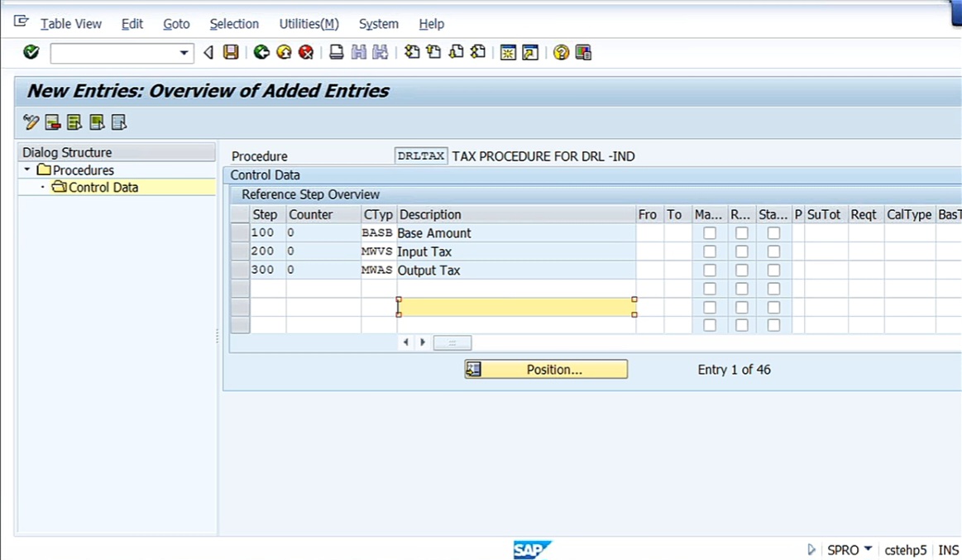
Task: Go to Previous Page icon
Action: click(x=433, y=52)
